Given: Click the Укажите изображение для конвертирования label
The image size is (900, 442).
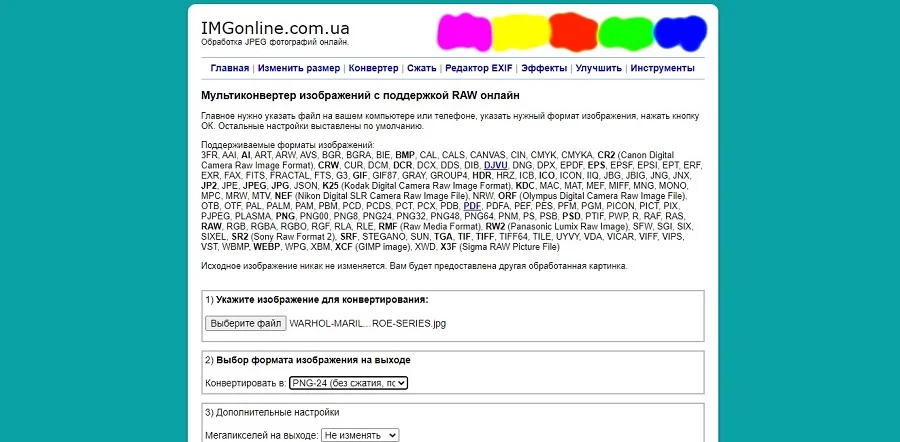Looking at the screenshot, I should 322,300.
